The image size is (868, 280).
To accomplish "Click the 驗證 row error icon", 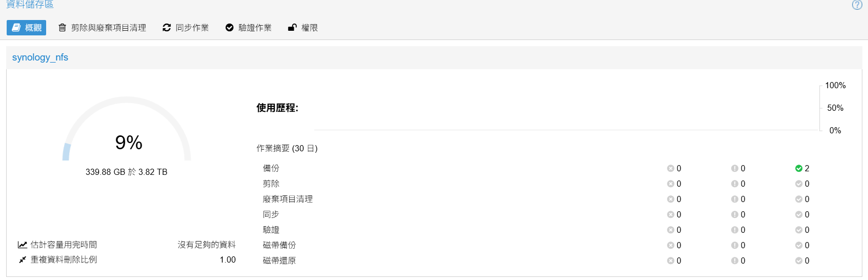I will (671, 230).
